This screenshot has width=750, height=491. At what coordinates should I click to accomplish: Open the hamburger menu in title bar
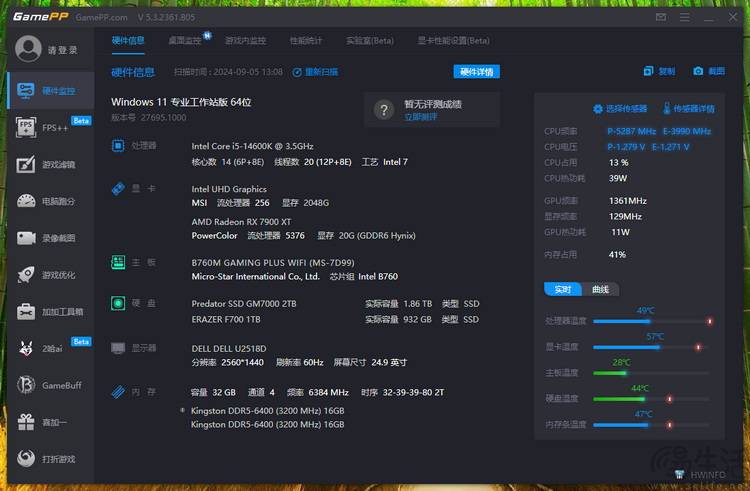685,17
